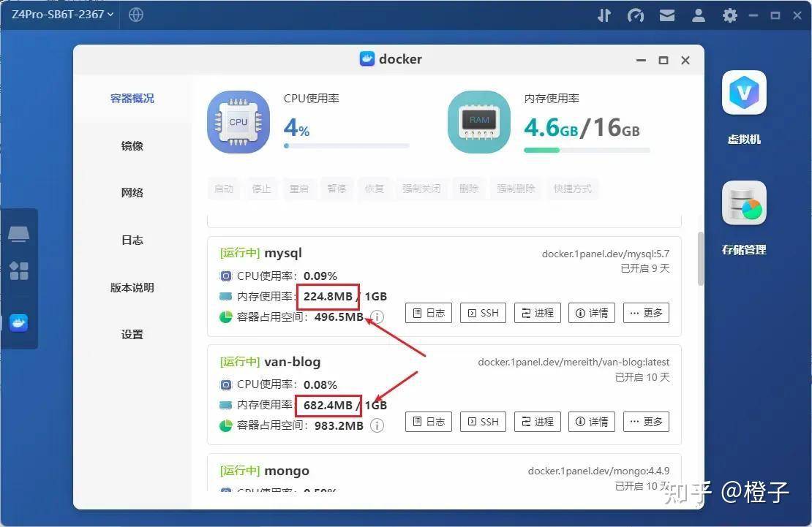Expand 更多 menu for mysql container

[x=646, y=313]
